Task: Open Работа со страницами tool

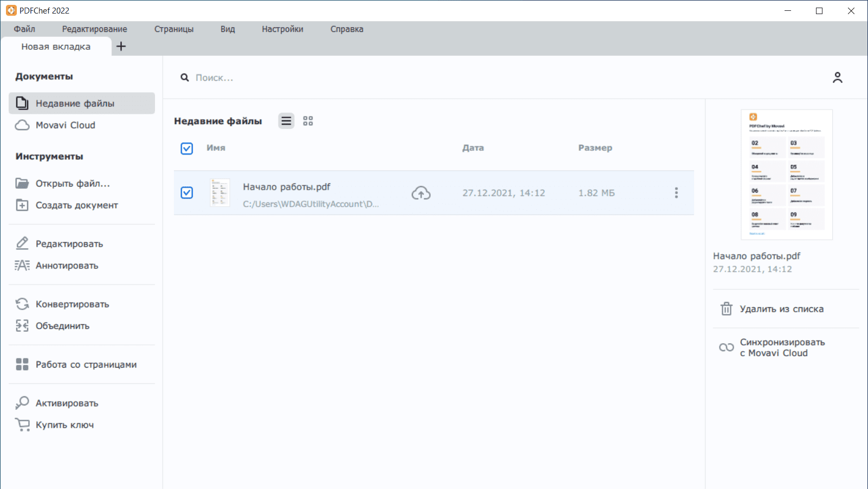Action: coord(82,364)
